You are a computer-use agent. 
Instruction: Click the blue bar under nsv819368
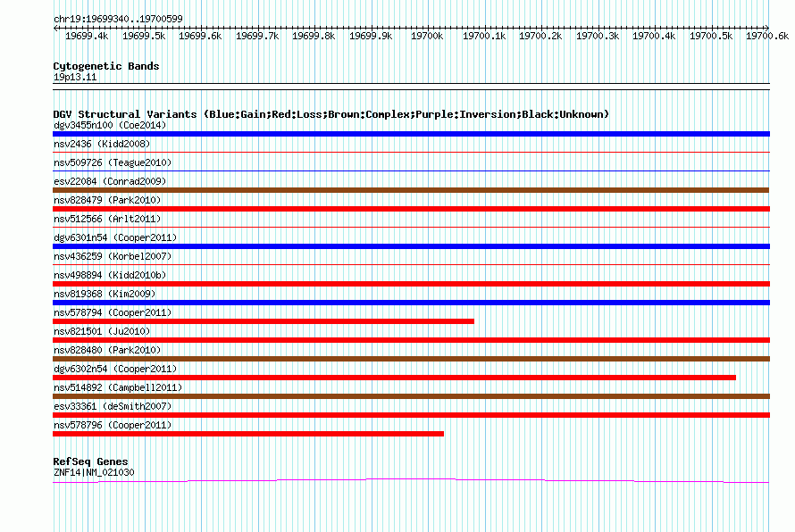click(411, 303)
